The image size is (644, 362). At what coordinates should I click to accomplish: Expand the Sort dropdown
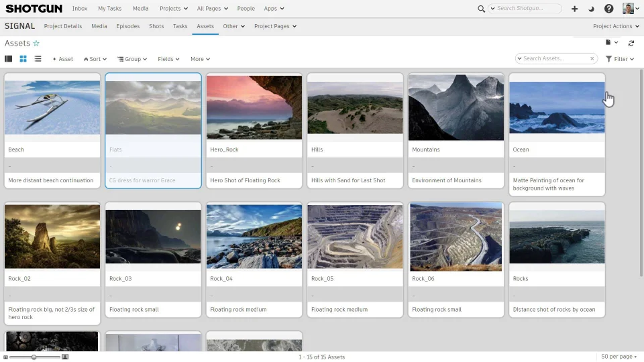pos(95,59)
